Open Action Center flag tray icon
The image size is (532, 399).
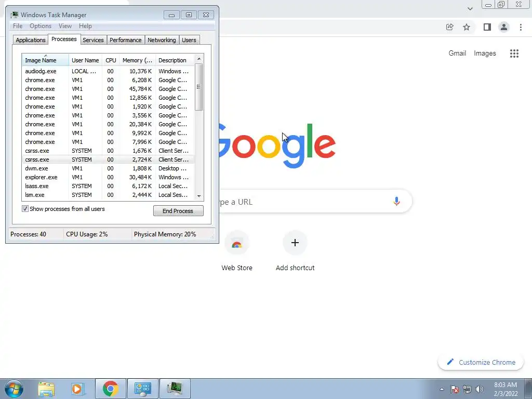pyautogui.click(x=455, y=389)
